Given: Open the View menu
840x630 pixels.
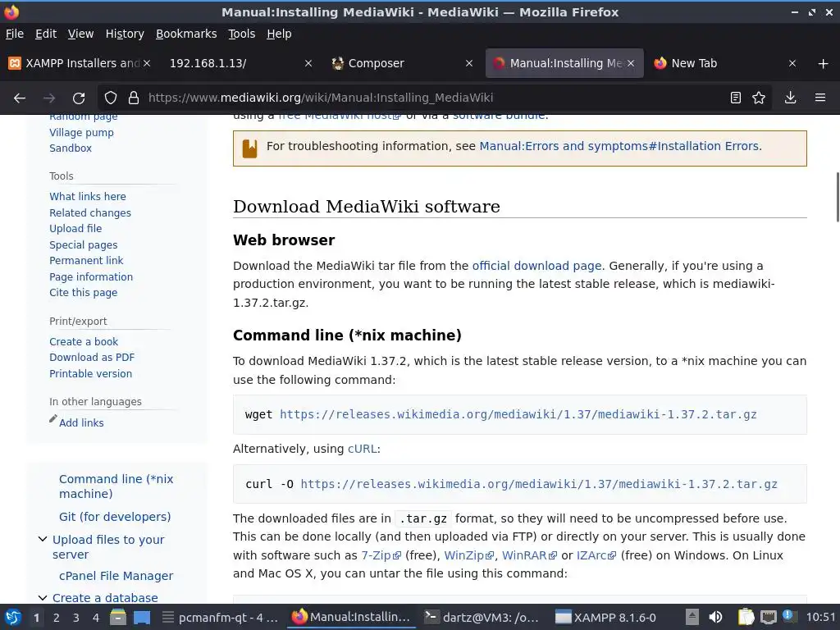Looking at the screenshot, I should (x=81, y=34).
